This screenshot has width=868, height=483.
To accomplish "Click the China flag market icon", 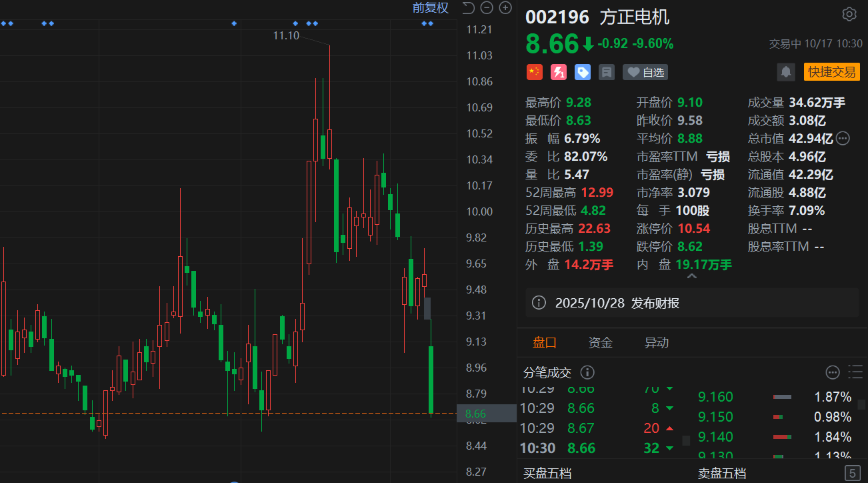I will pos(534,72).
